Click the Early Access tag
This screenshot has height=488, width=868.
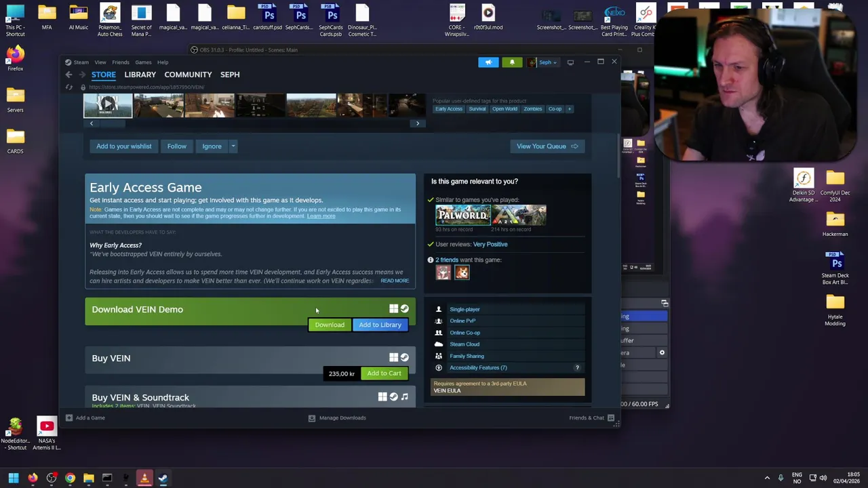pyautogui.click(x=449, y=109)
